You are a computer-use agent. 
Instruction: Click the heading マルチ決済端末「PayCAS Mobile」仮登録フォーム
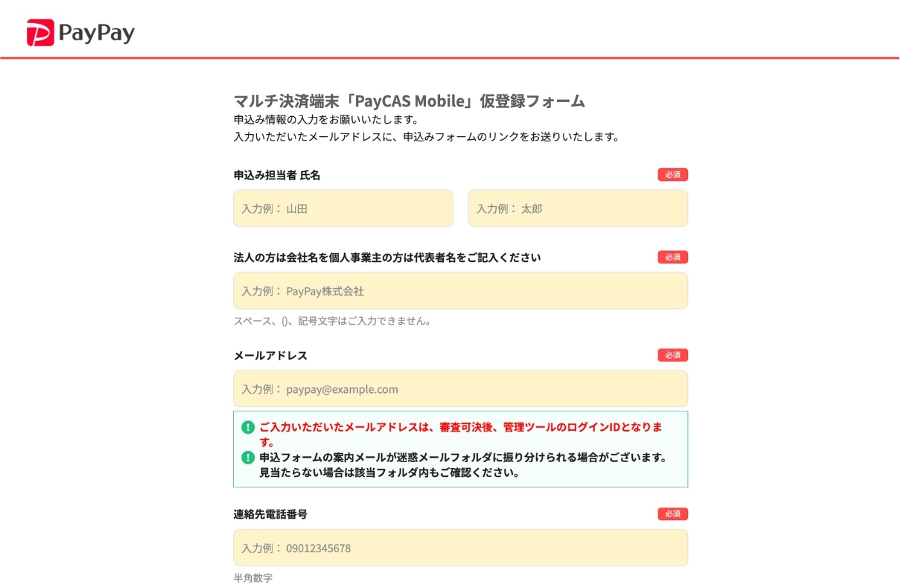[x=409, y=101]
